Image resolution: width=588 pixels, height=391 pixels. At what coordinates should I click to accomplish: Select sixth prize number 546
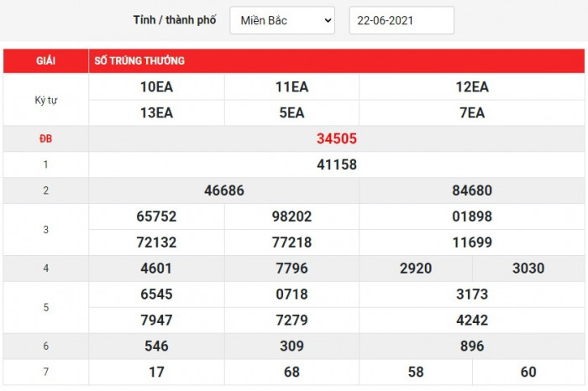156,346
